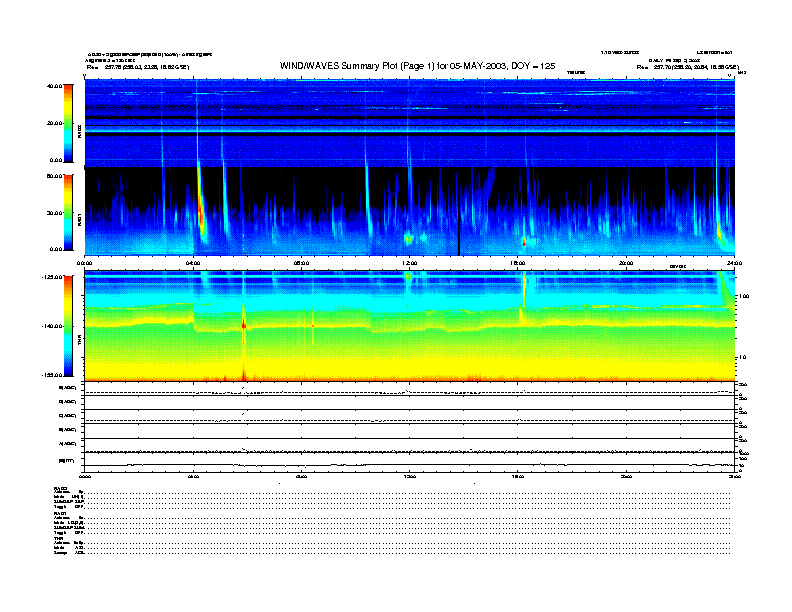Screen dimensions: 792x612
Task: Click the WIND/WAVES Summary Plot title
Action: tap(417, 66)
